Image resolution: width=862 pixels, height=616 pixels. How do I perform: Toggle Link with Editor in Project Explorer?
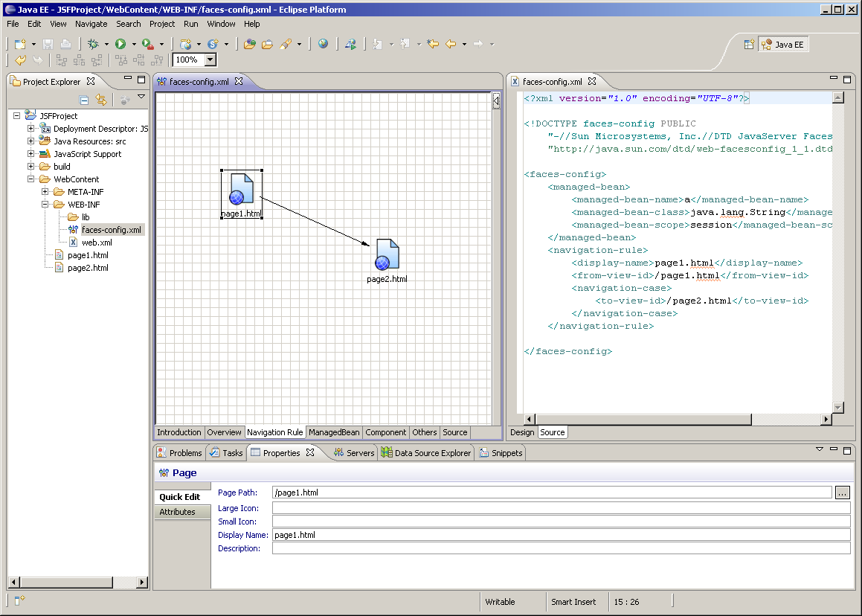point(101,100)
